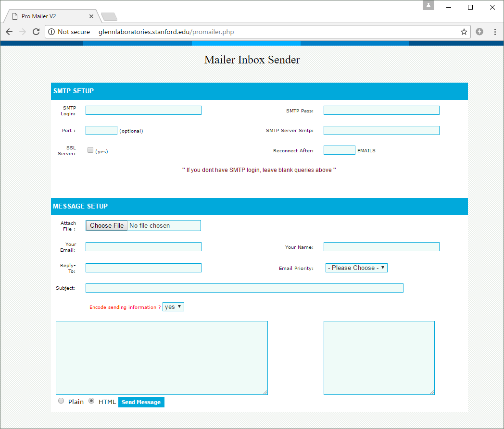The image size is (504, 429).
Task: Close the browser window
Action: coord(492,7)
